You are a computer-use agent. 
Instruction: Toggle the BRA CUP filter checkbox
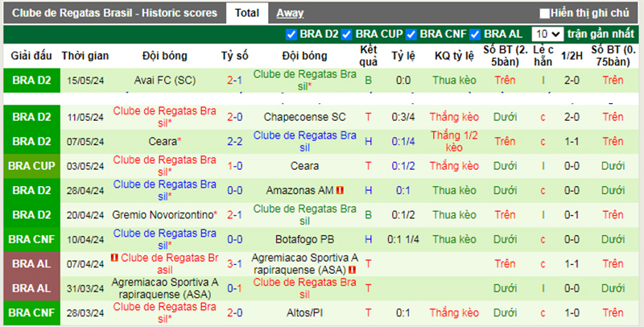tap(347, 35)
